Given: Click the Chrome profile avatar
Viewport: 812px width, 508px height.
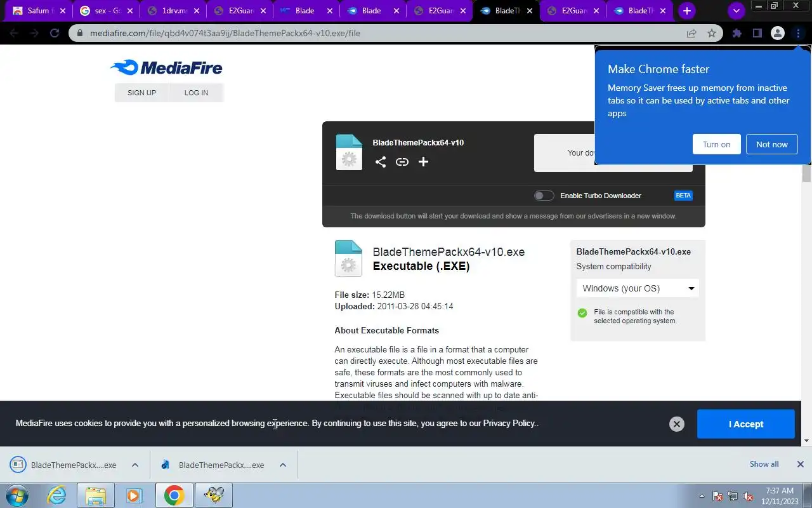Looking at the screenshot, I should tap(777, 33).
